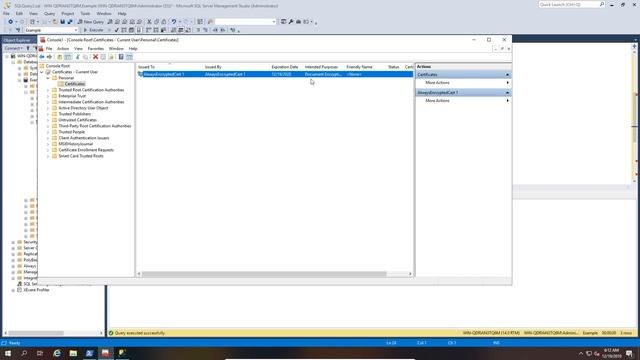Open the Search icon on taskbar
The image size is (640, 360).
coord(24,353)
